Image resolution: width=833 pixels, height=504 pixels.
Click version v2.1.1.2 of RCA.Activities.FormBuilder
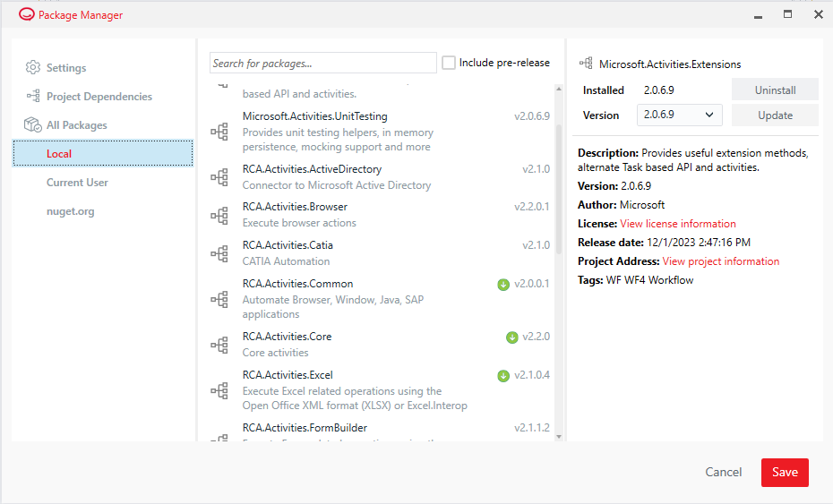click(x=532, y=428)
